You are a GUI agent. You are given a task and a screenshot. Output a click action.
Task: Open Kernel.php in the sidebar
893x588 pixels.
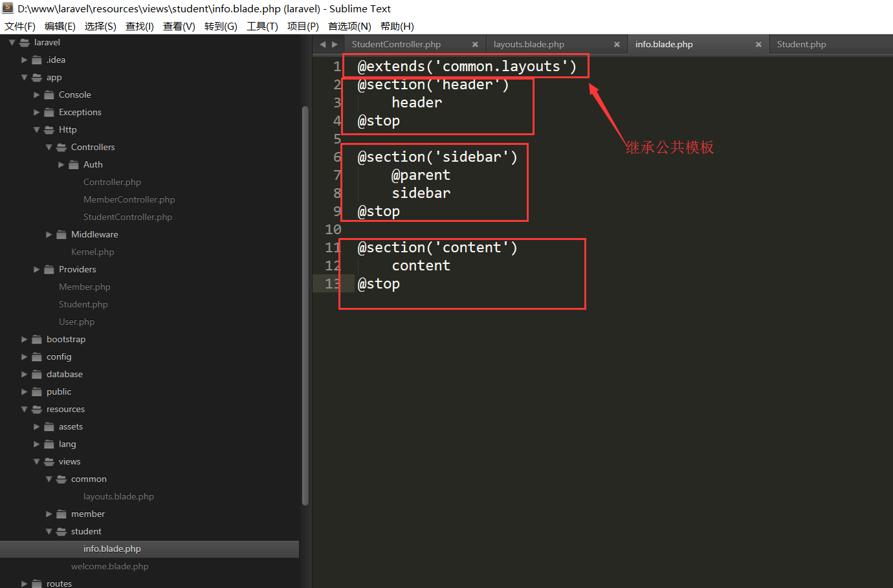[93, 252]
